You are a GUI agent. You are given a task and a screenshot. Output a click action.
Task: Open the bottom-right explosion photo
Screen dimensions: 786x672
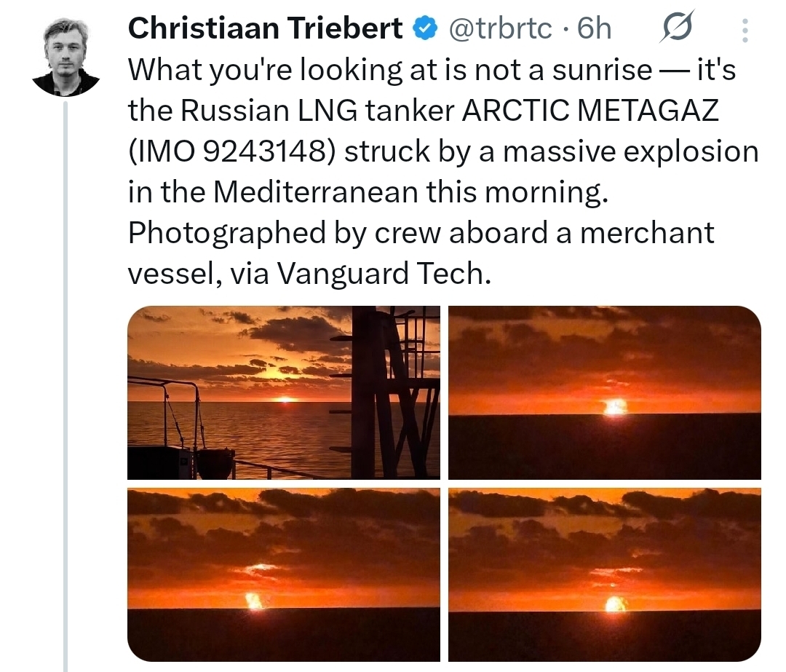tap(604, 574)
